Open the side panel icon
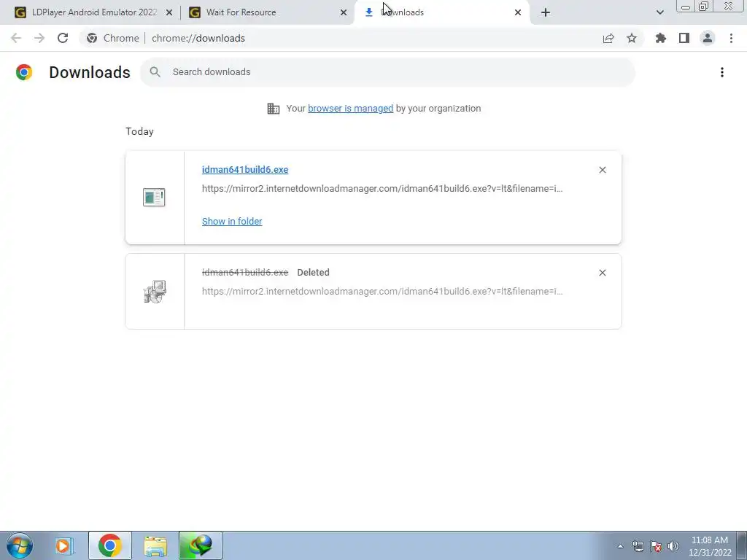 tap(684, 38)
